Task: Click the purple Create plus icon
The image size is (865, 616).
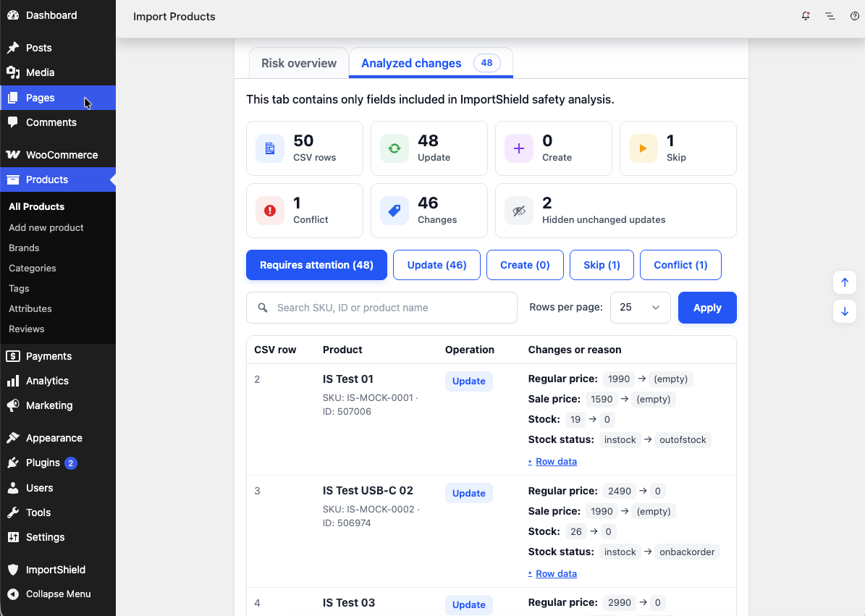Action: 519,148
